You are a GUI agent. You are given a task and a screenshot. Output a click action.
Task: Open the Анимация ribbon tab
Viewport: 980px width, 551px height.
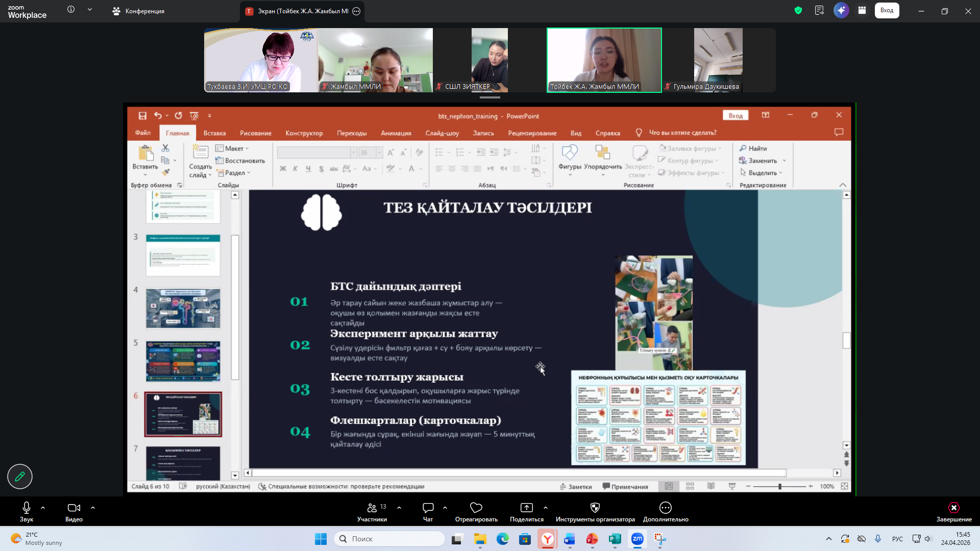pos(396,133)
